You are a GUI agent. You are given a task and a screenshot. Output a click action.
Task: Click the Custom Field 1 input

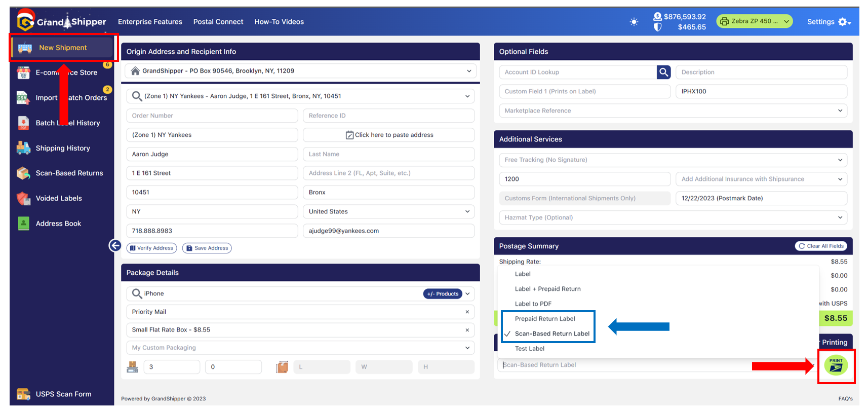[x=585, y=91]
